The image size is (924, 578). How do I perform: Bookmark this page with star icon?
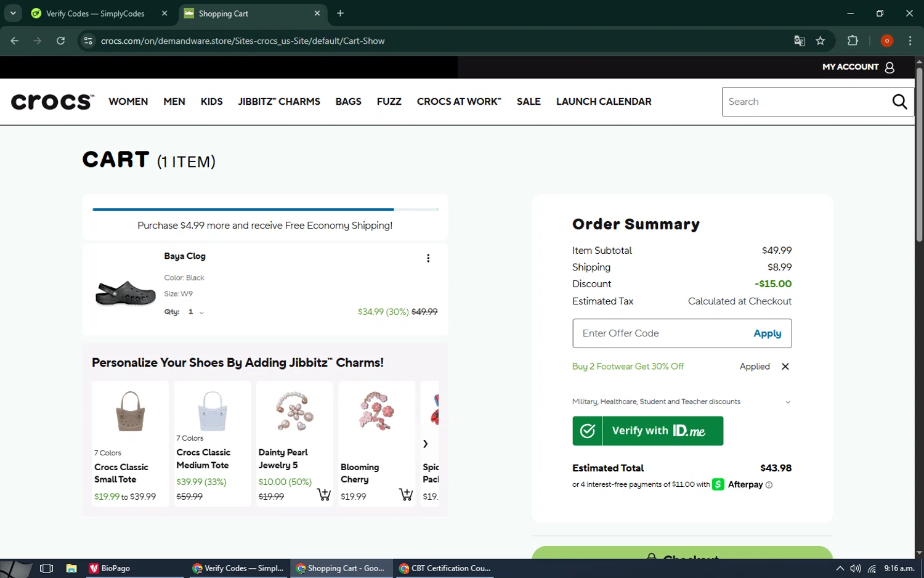click(x=820, y=41)
